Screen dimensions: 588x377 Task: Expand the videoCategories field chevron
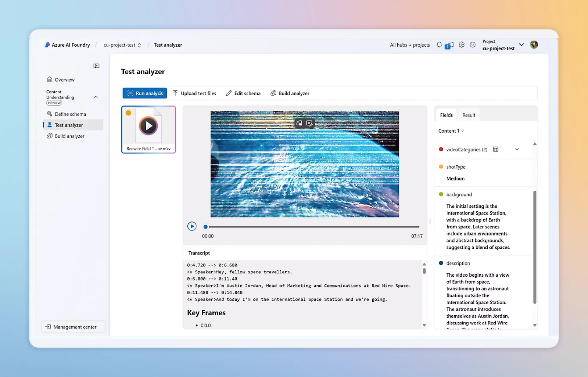coord(517,150)
